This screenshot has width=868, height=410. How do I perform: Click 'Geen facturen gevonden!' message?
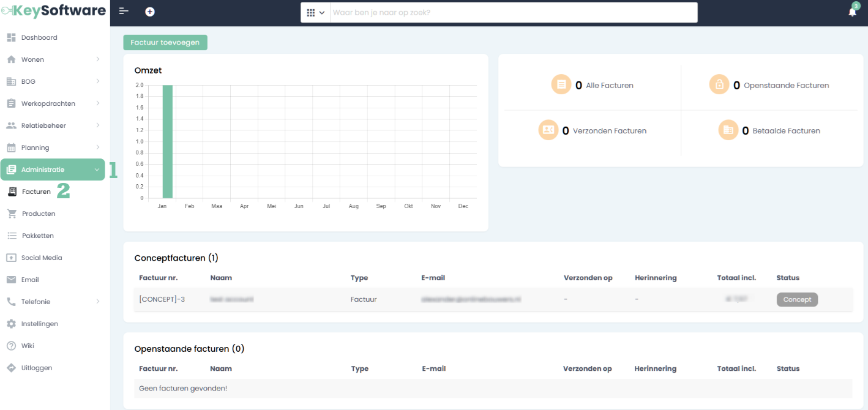(x=183, y=388)
